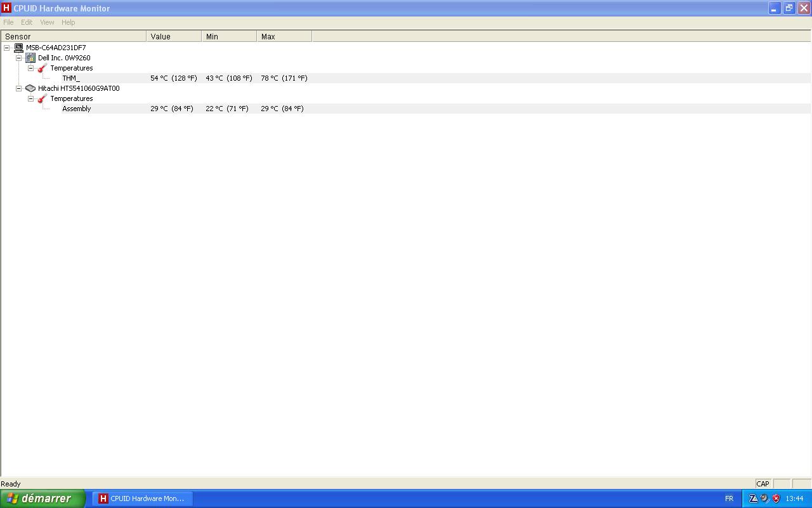Viewport: 812px width, 508px height.
Task: Click the THM_ minimum value 43 °C (108 °F)
Action: tap(229, 78)
